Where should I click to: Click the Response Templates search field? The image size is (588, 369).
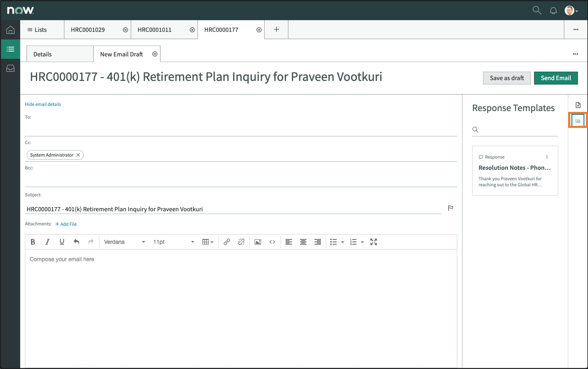(x=515, y=130)
